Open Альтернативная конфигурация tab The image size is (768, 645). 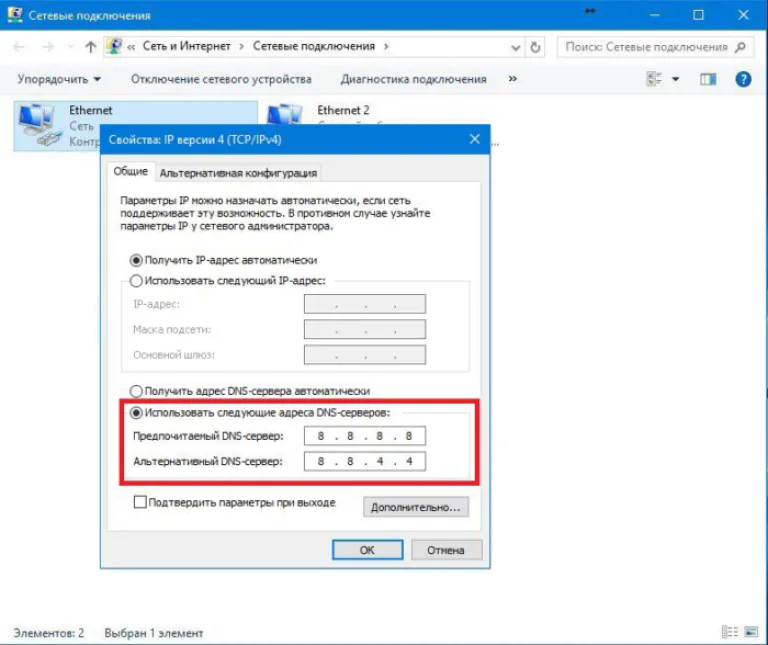(x=238, y=173)
